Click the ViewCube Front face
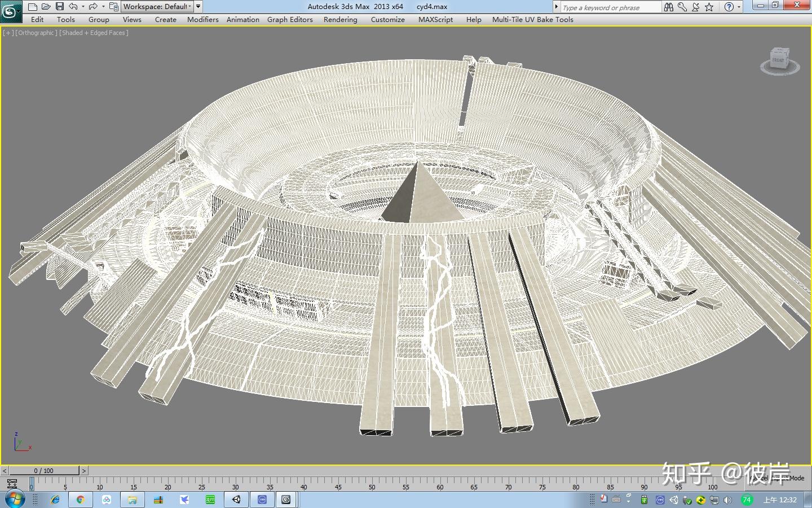Viewport: 812px width, 508px height. tap(778, 60)
